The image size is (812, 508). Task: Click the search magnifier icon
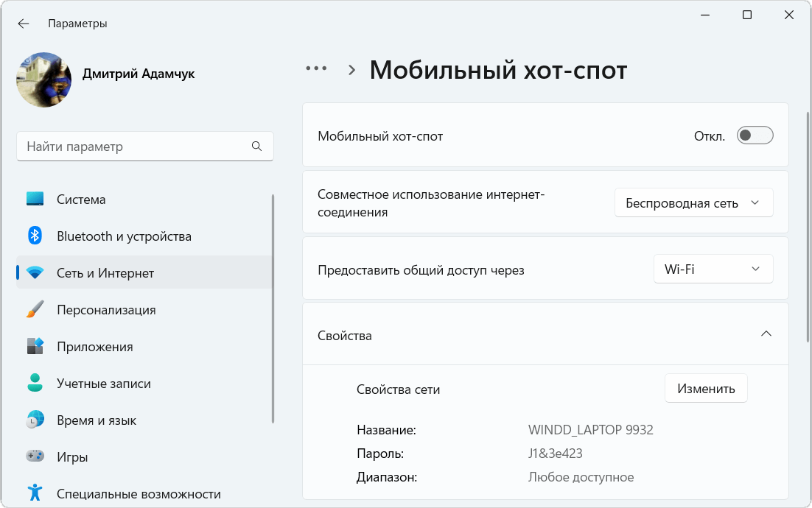256,147
